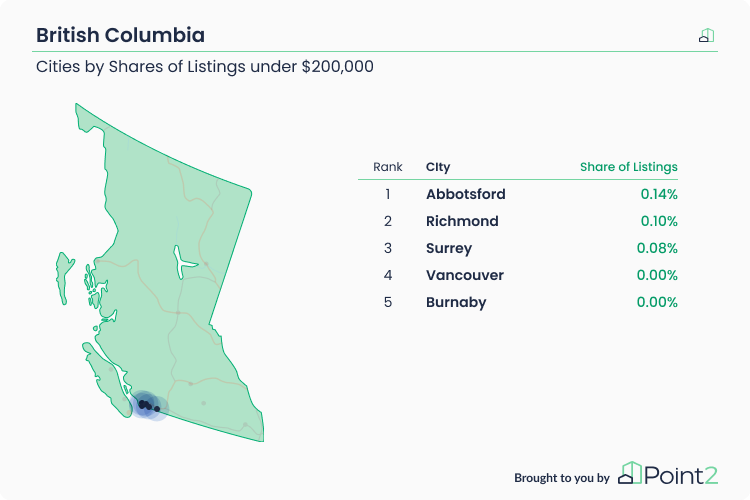This screenshot has height=500, width=750.
Task: Click the Rank column header
Action: (387, 167)
